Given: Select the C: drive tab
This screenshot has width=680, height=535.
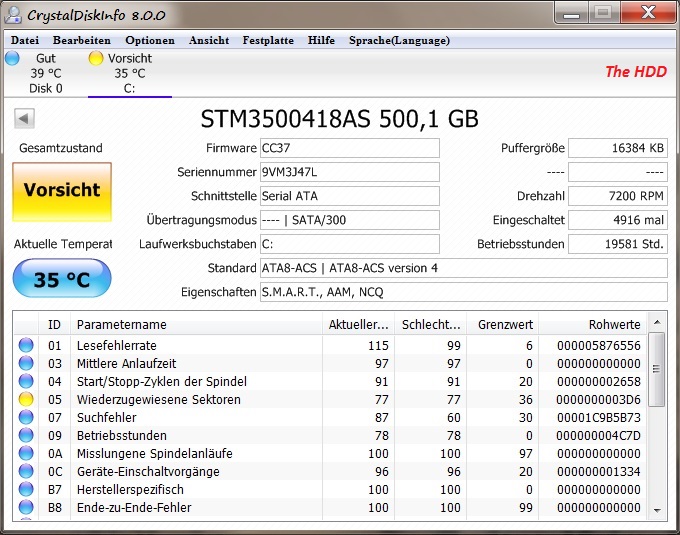Looking at the screenshot, I should pyautogui.click(x=130, y=73).
